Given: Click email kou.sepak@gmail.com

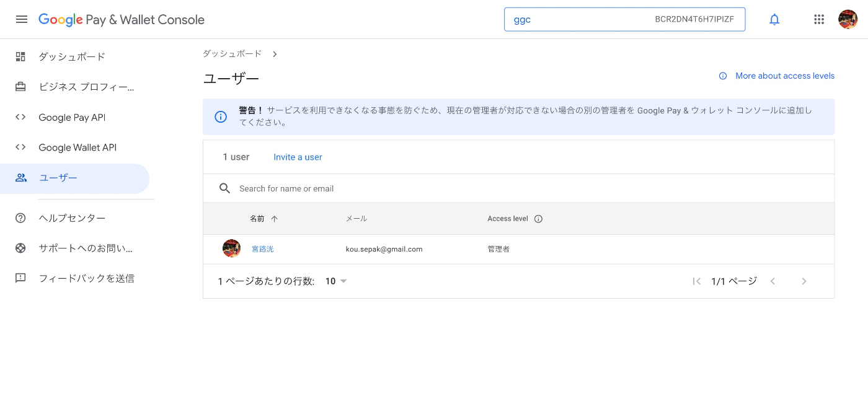Looking at the screenshot, I should (x=384, y=249).
